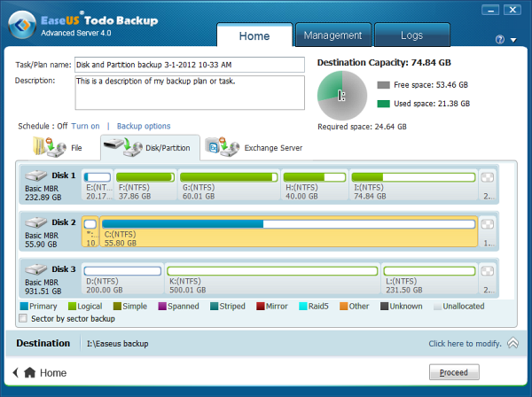The width and height of the screenshot is (532, 397).
Task: Click the bottom Home label link
Action: pyautogui.click(x=53, y=373)
